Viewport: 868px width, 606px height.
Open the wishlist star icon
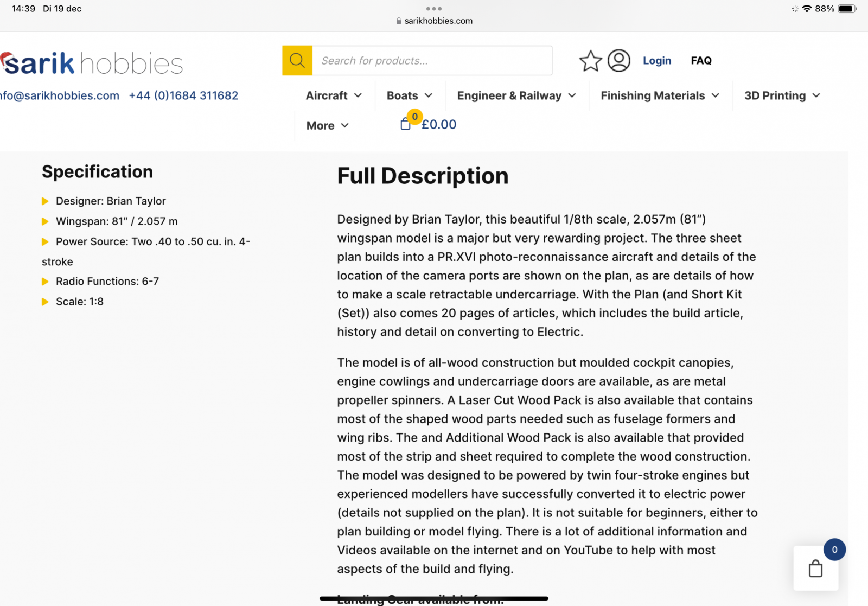click(x=590, y=61)
